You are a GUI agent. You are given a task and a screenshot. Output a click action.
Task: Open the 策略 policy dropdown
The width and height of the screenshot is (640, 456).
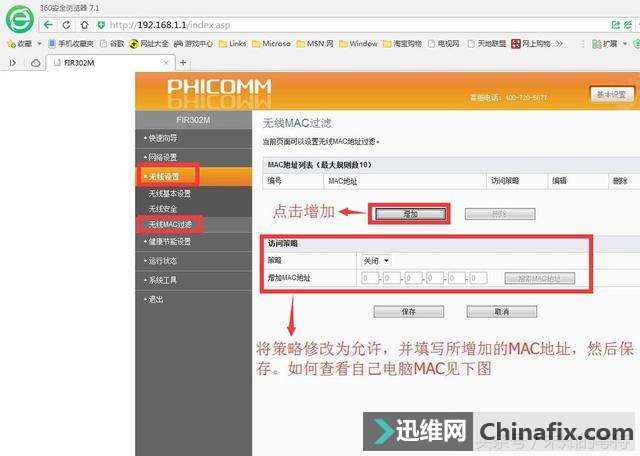[x=376, y=260]
